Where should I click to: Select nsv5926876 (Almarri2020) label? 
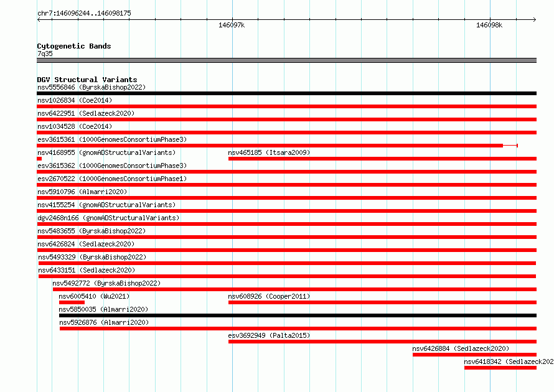pyautogui.click(x=104, y=322)
